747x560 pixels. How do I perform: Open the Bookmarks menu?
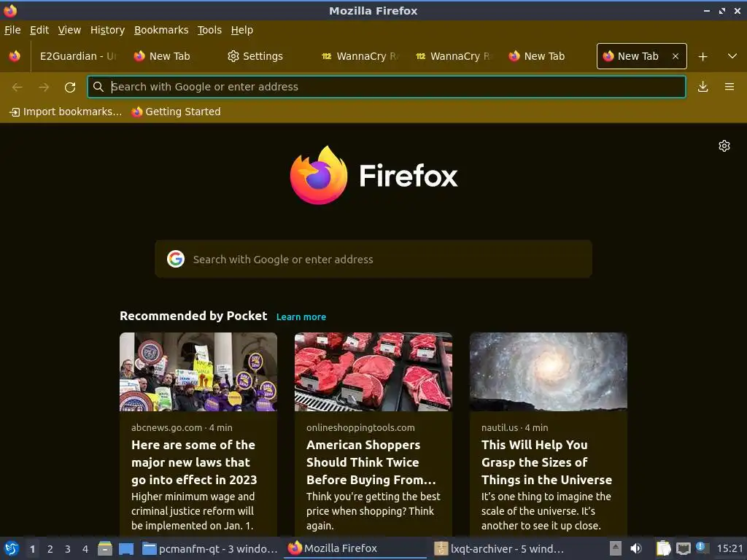[161, 30]
